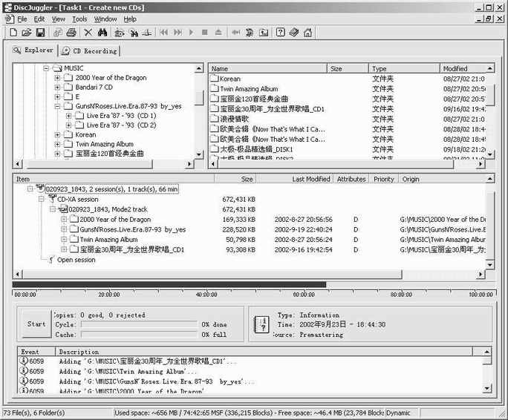
Task: Click the Cache progress bar
Action: tap(139, 335)
